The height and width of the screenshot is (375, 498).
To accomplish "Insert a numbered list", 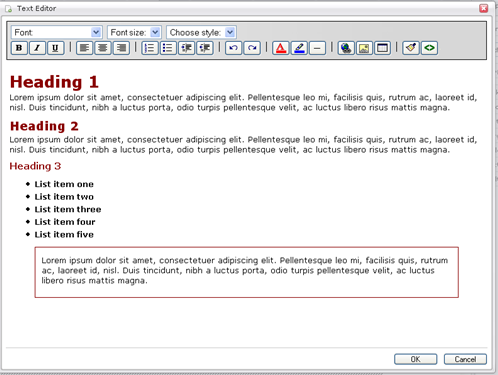I will point(150,48).
